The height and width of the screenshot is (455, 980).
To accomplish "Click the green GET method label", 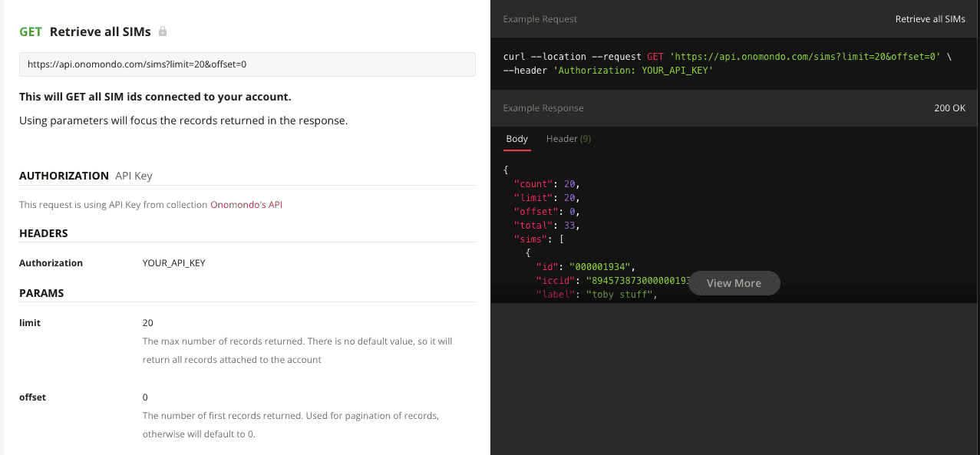I will (31, 32).
